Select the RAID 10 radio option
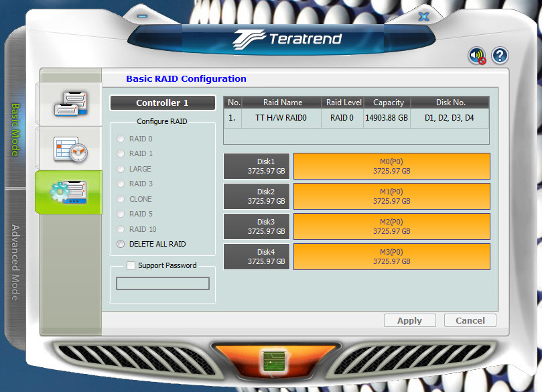The image size is (542, 392). (x=121, y=229)
